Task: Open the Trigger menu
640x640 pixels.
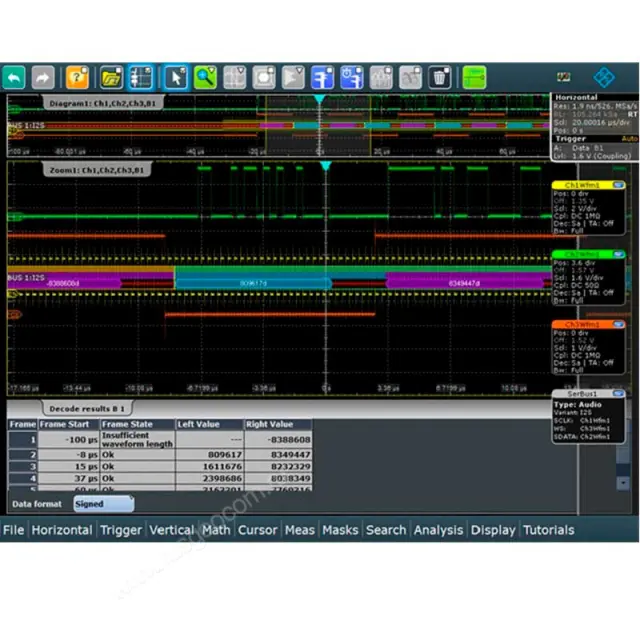Action: pos(121,530)
